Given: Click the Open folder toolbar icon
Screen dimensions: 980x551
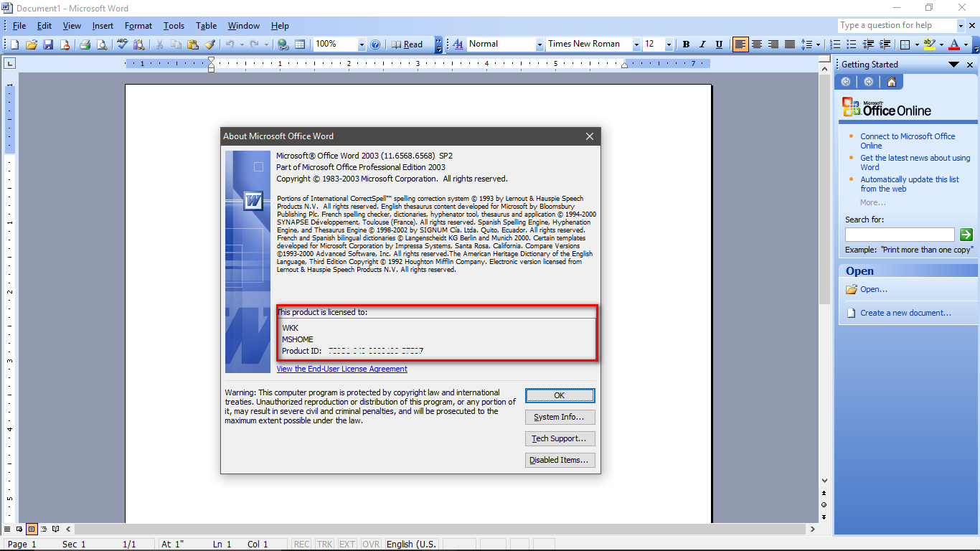Looking at the screenshot, I should coord(32,44).
